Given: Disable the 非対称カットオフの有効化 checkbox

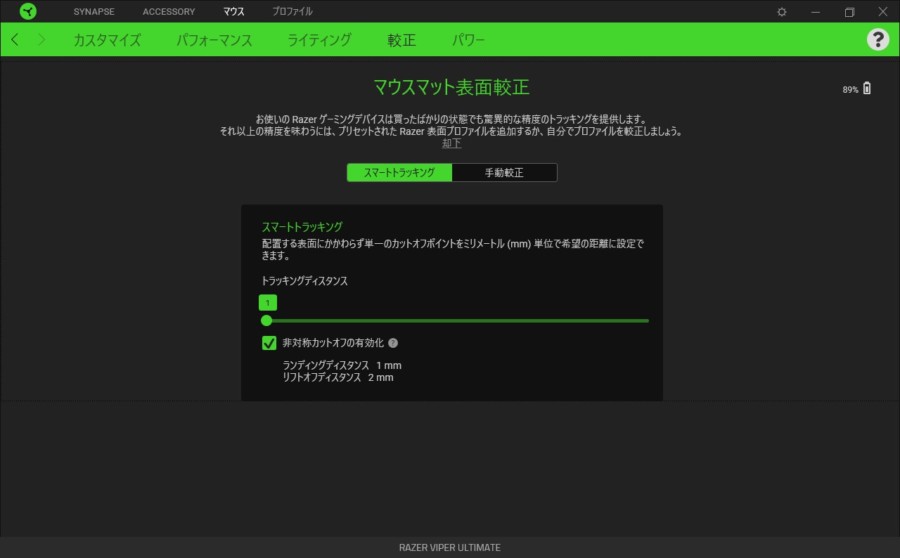Looking at the screenshot, I should [269, 343].
